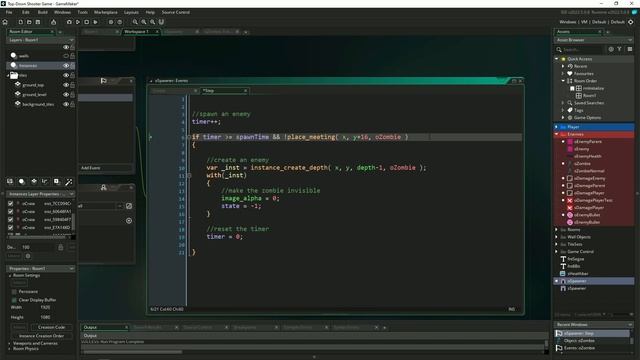Create a new tile layer icon

coord(33,181)
